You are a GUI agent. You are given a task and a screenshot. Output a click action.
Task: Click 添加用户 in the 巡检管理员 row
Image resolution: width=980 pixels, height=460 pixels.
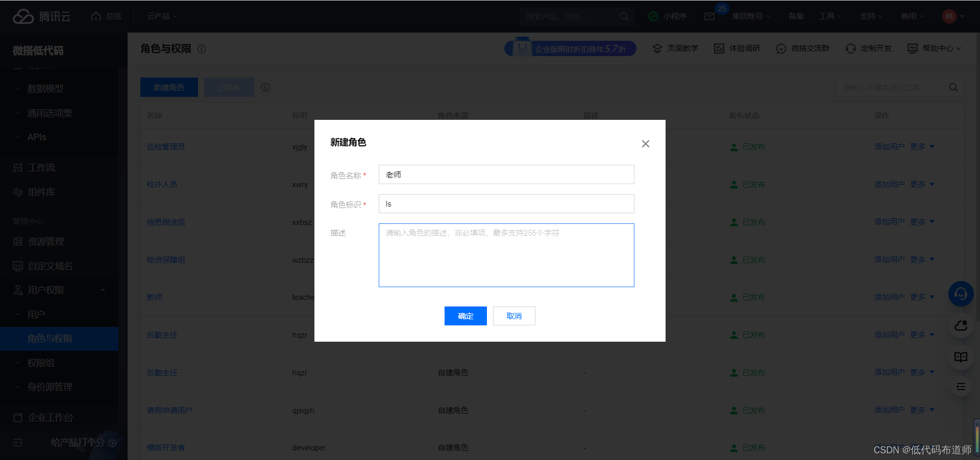[889, 147]
